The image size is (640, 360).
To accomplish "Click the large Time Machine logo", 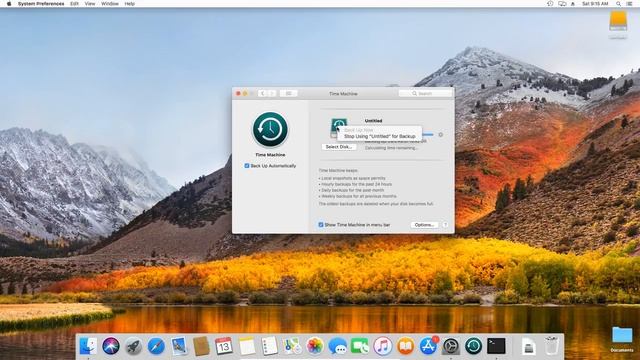I will tap(270, 129).
